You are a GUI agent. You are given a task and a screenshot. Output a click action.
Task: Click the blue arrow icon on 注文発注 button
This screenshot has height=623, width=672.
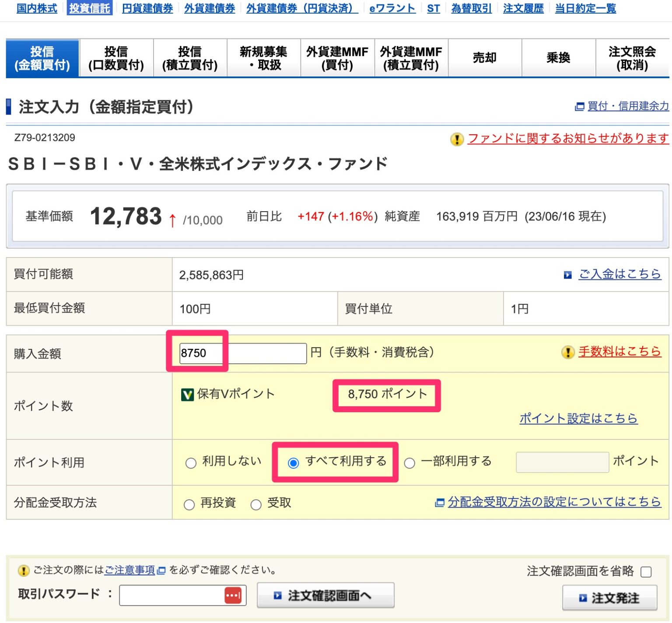[583, 598]
